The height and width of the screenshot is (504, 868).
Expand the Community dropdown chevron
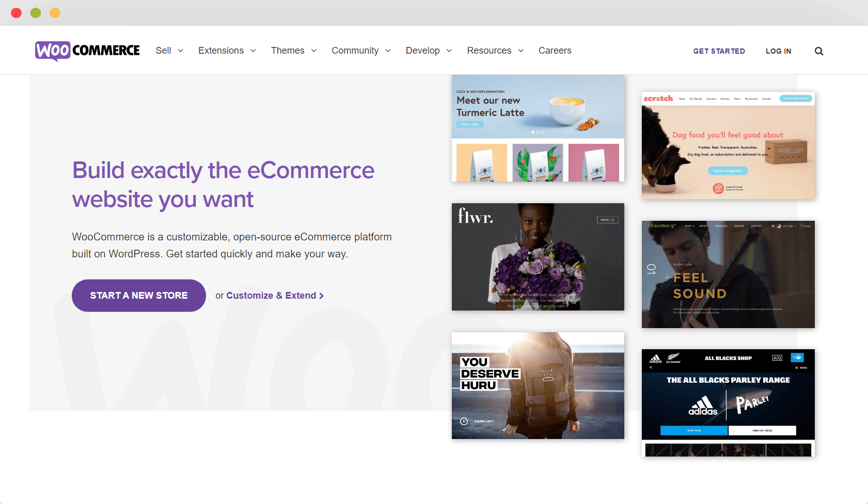(388, 51)
